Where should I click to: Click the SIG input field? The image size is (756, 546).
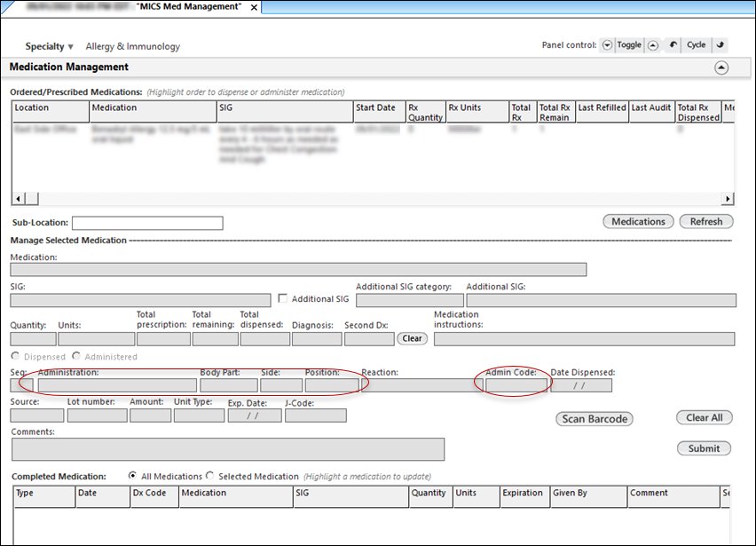coord(140,300)
